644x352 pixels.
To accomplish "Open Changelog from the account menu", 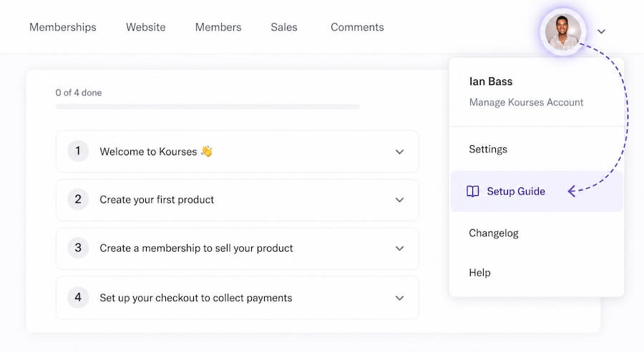I will 494,233.
